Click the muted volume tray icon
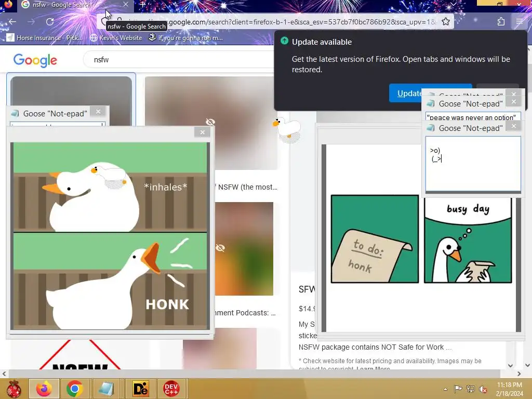Image resolution: width=532 pixels, height=399 pixels. 483,389
